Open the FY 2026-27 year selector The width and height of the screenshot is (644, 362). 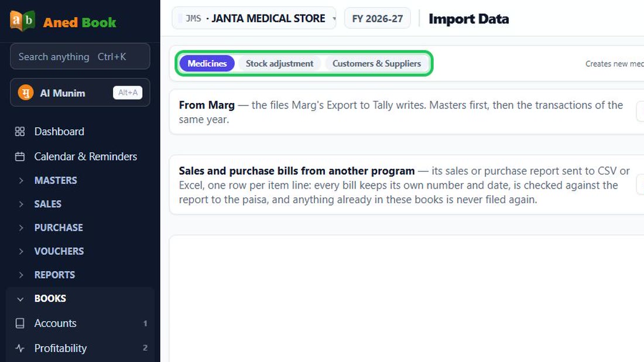378,19
